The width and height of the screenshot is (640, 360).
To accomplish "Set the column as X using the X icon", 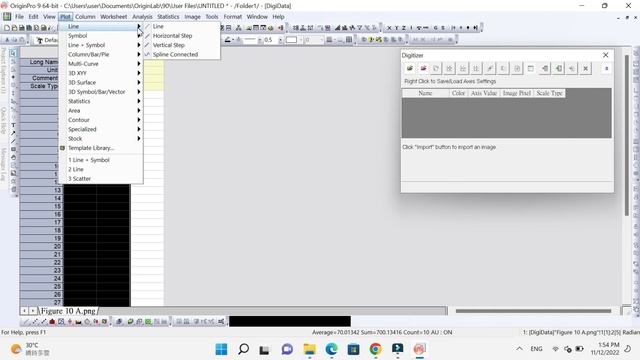I will [x=389, y=28].
